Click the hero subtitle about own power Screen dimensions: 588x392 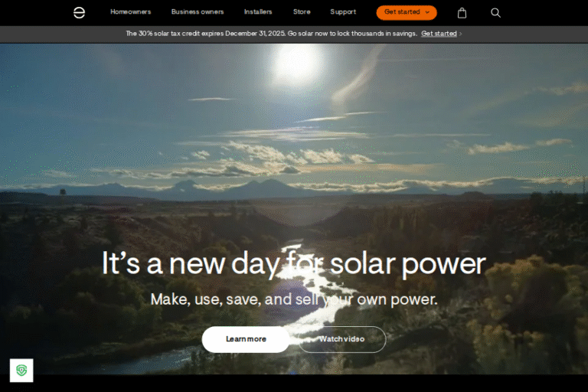click(294, 299)
